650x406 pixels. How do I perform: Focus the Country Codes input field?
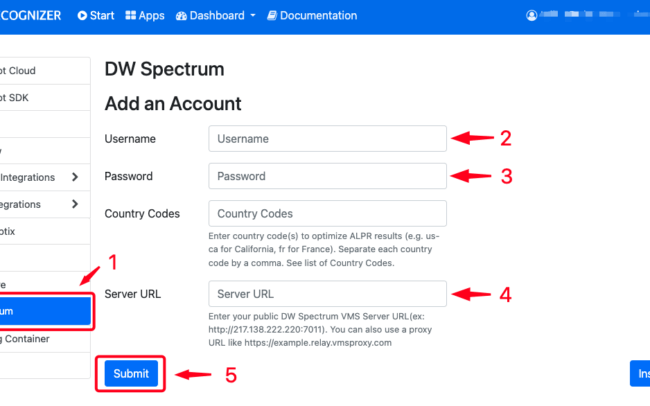coord(327,214)
